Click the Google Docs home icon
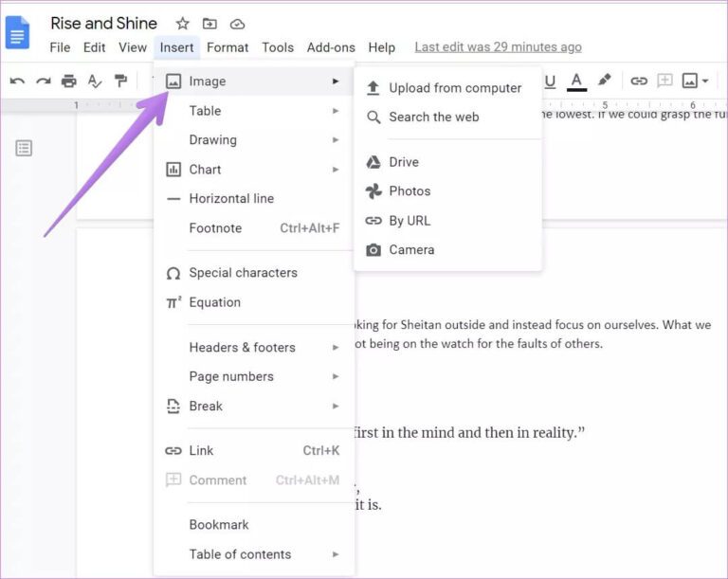Screen dimensions: 728x579 point(17,32)
